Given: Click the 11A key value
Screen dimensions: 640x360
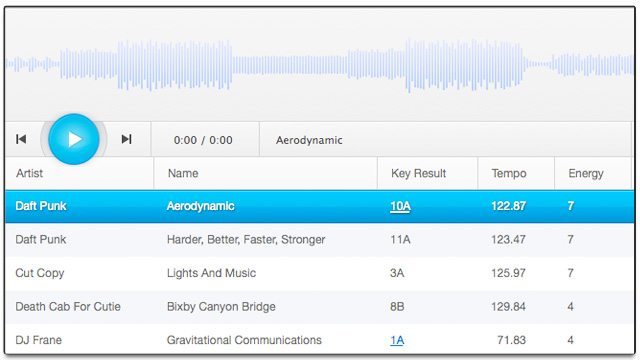Looking at the screenshot, I should [400, 239].
